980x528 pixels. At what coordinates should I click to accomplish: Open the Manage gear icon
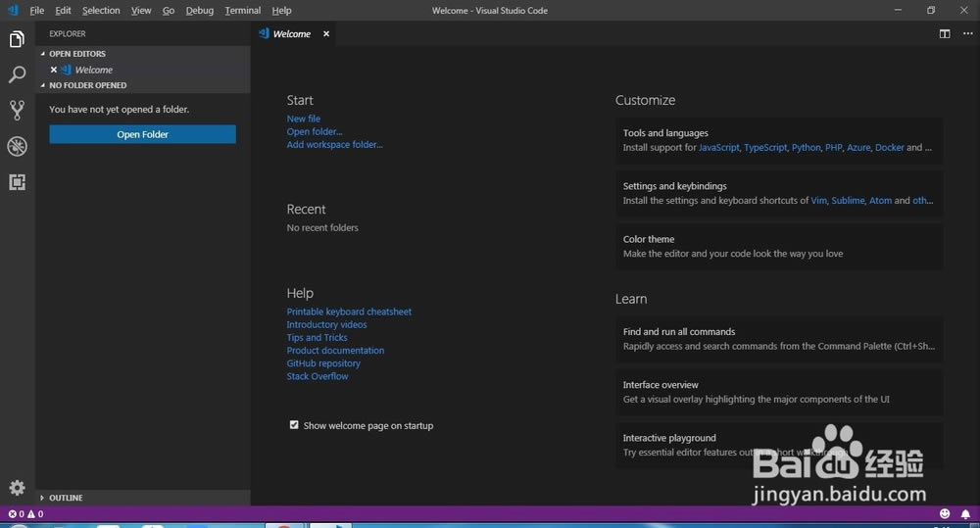point(17,488)
